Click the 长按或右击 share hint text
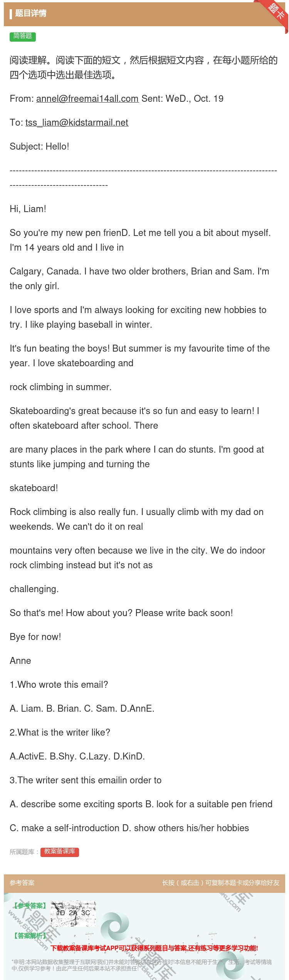Viewport: 289px width, 980px height. click(x=220, y=882)
